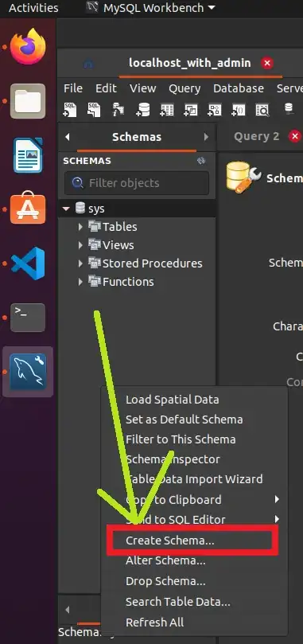Click the search table data toolbar icon
Viewport: 303px width, 644px height.
pos(262,110)
